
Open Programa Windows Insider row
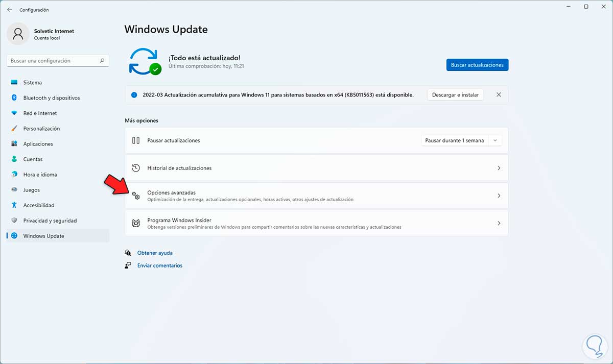pos(316,223)
